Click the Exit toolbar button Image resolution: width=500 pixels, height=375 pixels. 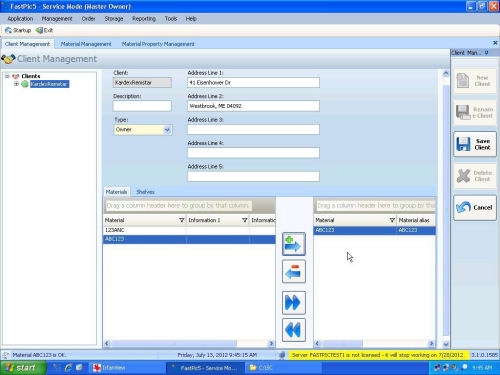point(45,30)
